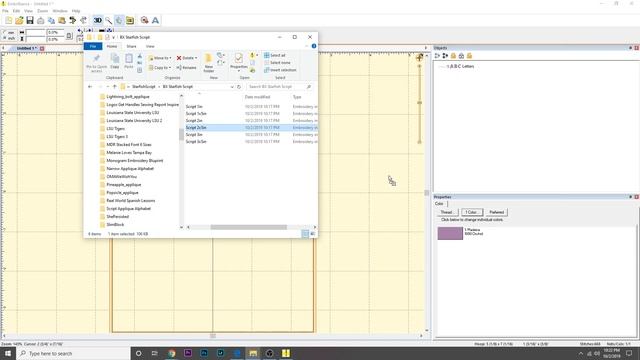Viewport: 640px width, 360px height.
Task: Click the Save floppy disk icon
Action: coord(30,20)
